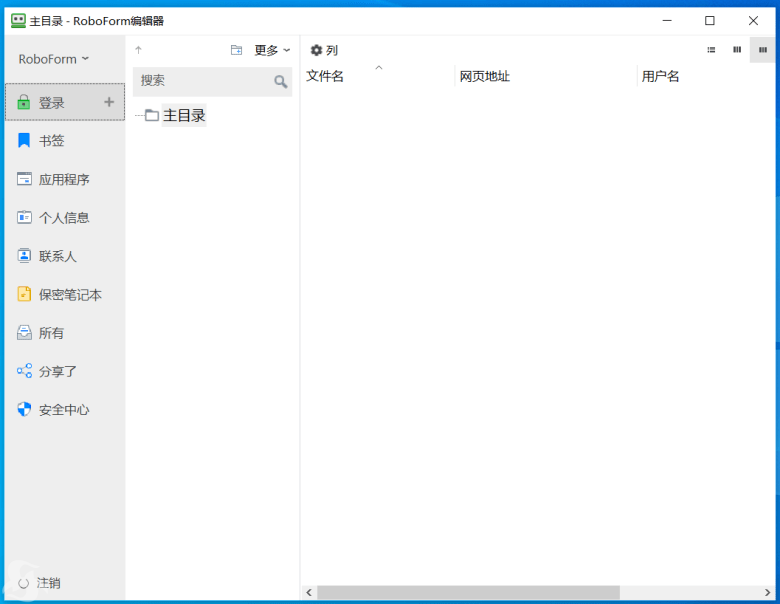Click the magnifier search icon
780x604 pixels.
click(281, 81)
